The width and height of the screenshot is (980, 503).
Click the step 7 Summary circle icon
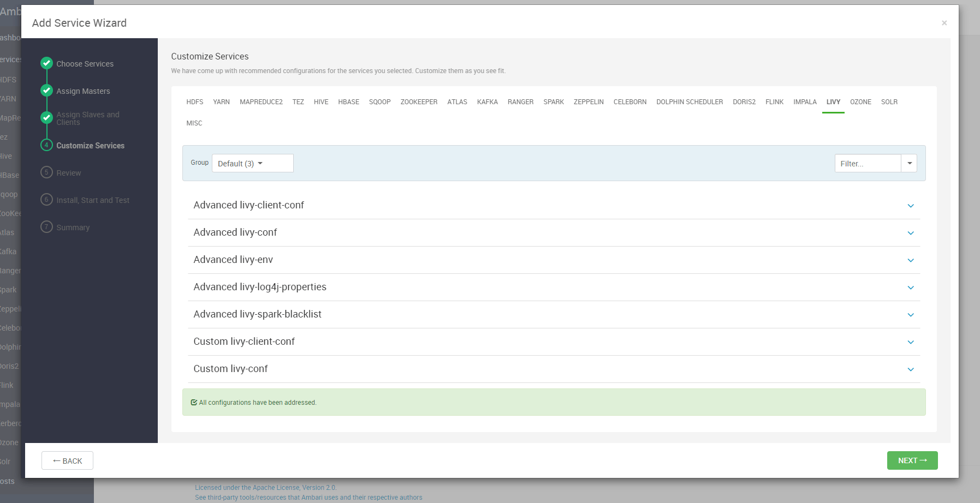47,227
